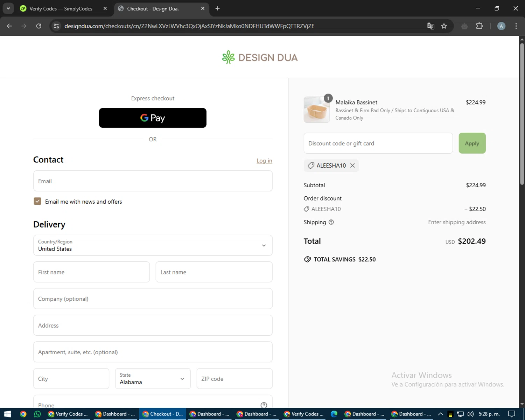525x420 pixels.
Task: Apply the discount code
Action: [x=472, y=143]
